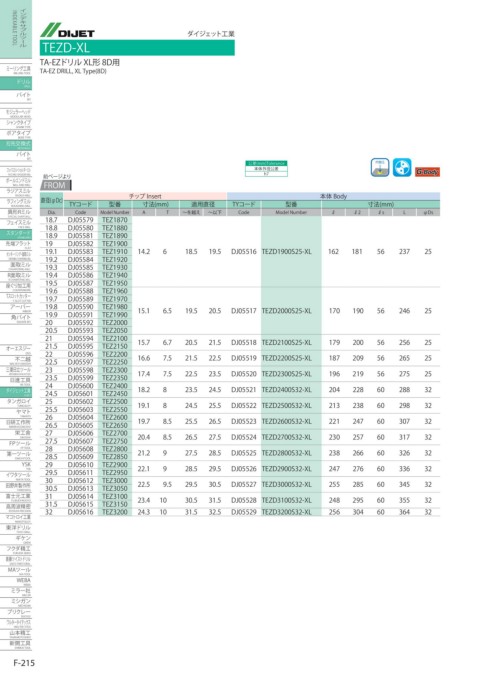Open the 富士元工業 maker tab
480x677 pixels.
16,497
